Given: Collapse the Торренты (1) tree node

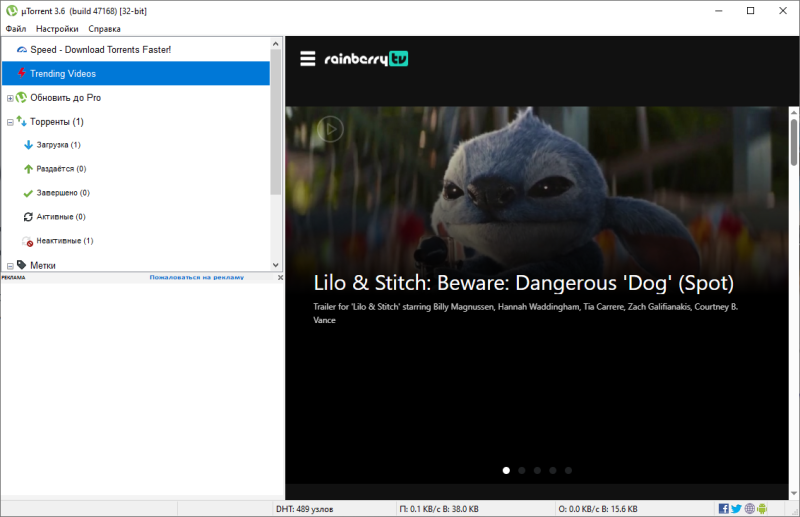Looking at the screenshot, I should click(10, 122).
